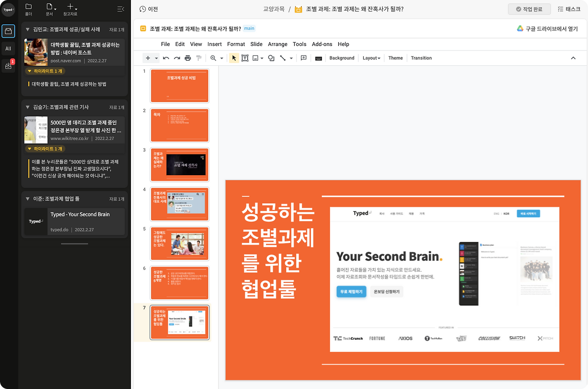Open the new slide layout dropdown arrow

pyautogui.click(x=157, y=58)
